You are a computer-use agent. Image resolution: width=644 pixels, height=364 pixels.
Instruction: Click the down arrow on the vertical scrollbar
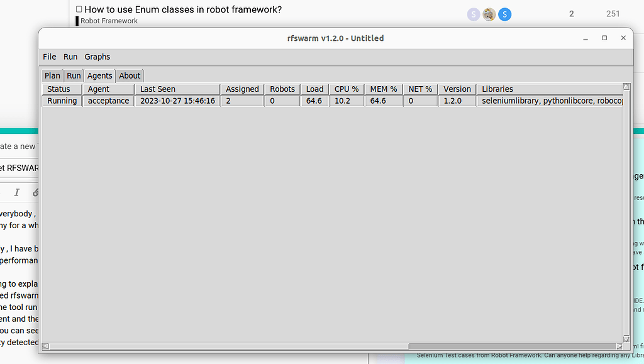(x=626, y=339)
